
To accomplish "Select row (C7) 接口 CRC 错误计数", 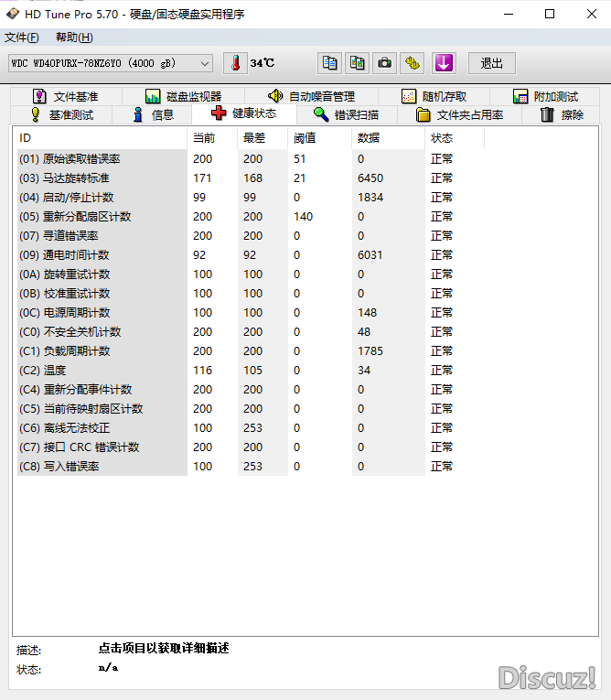I will point(251,447).
